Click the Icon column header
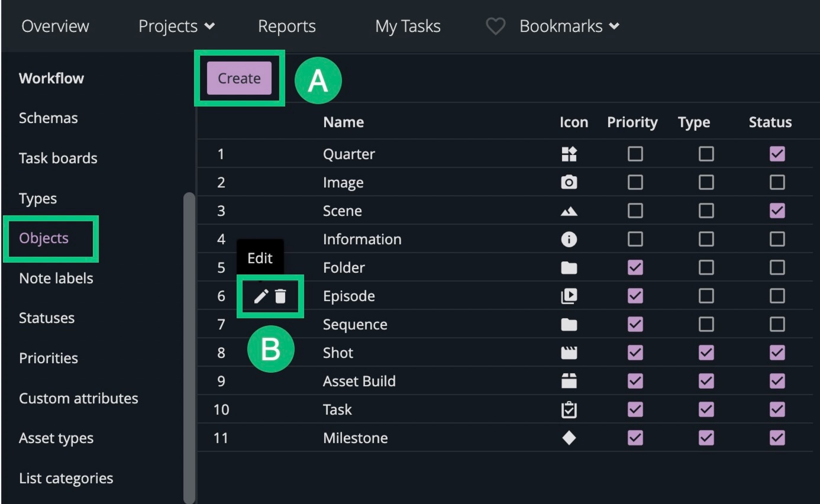Viewport: 820px width, 504px height. [574, 122]
